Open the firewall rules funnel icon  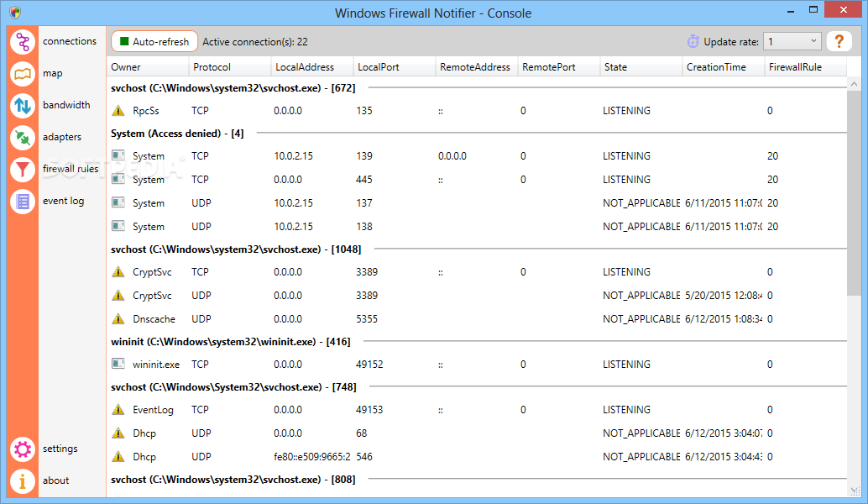tap(23, 169)
